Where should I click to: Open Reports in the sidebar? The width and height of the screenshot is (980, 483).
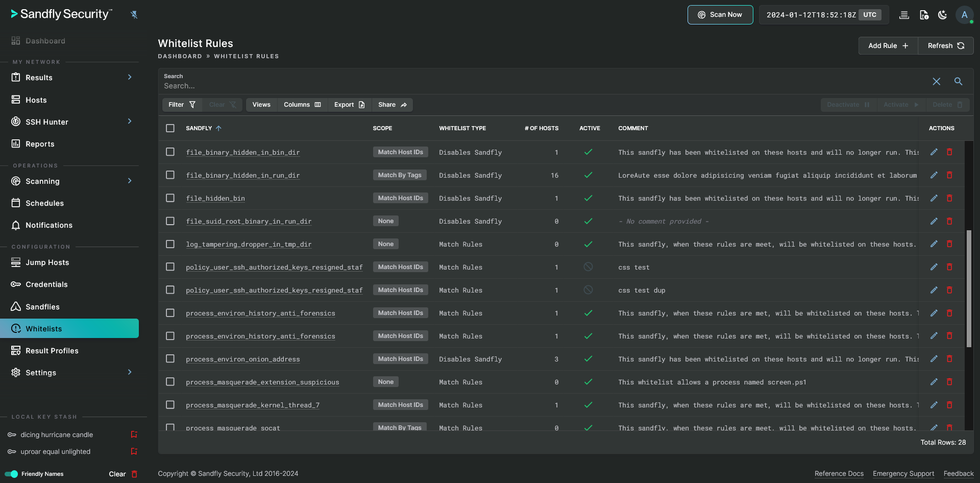coord(40,144)
